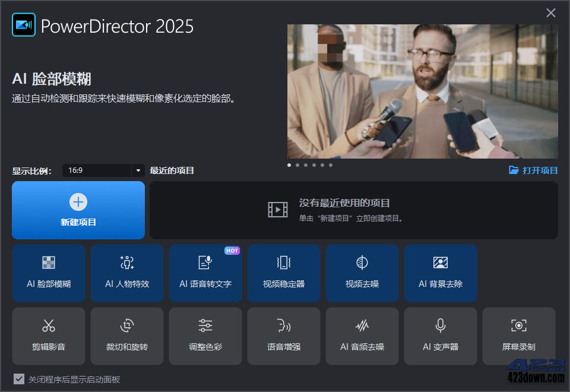This screenshot has width=570, height=392.
Task: Open the 显示比例 dropdown
Action: (x=98, y=170)
